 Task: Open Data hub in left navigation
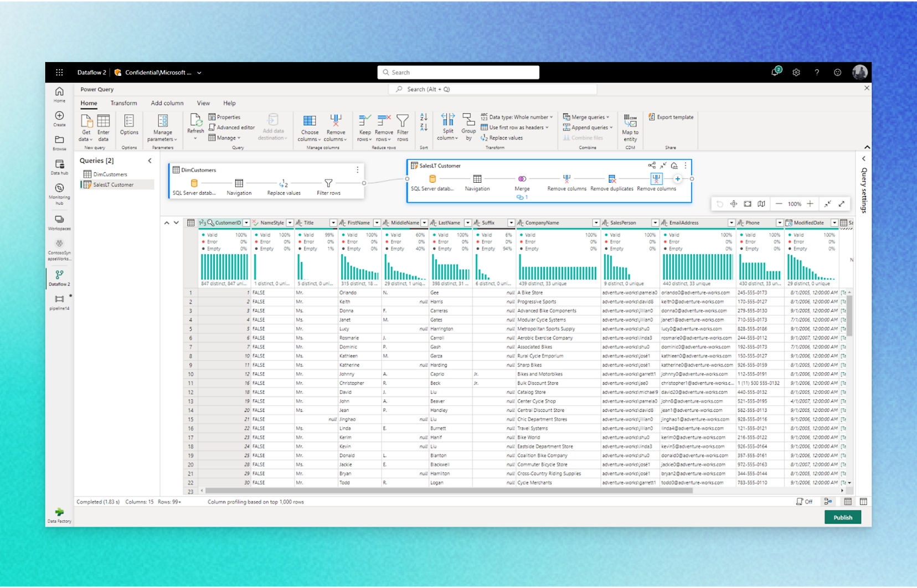pos(59,167)
